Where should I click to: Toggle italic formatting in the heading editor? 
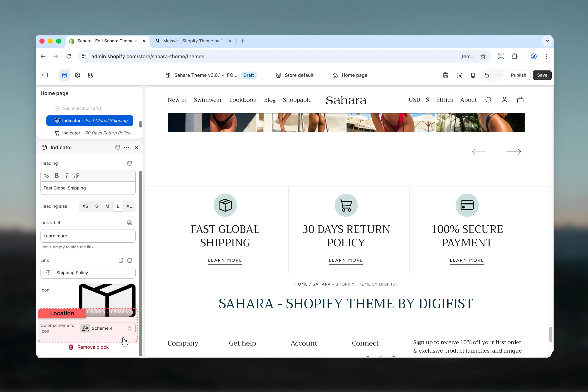tap(67, 176)
